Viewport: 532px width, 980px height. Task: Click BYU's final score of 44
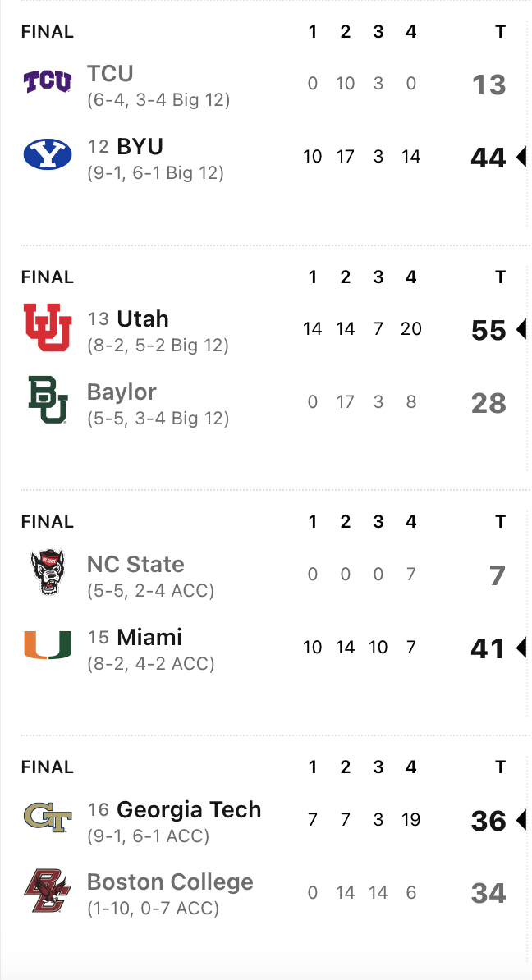(488, 158)
